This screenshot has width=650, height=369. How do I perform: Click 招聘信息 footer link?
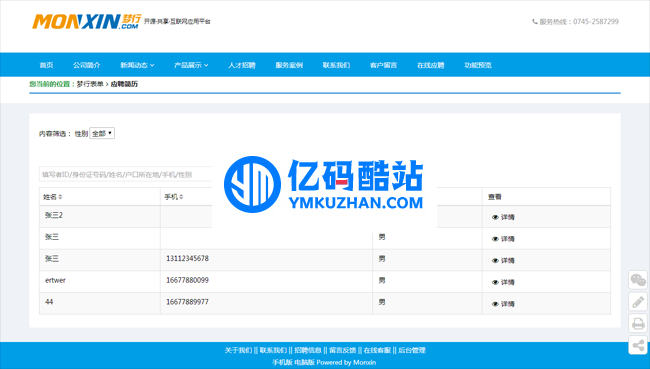[x=308, y=350]
